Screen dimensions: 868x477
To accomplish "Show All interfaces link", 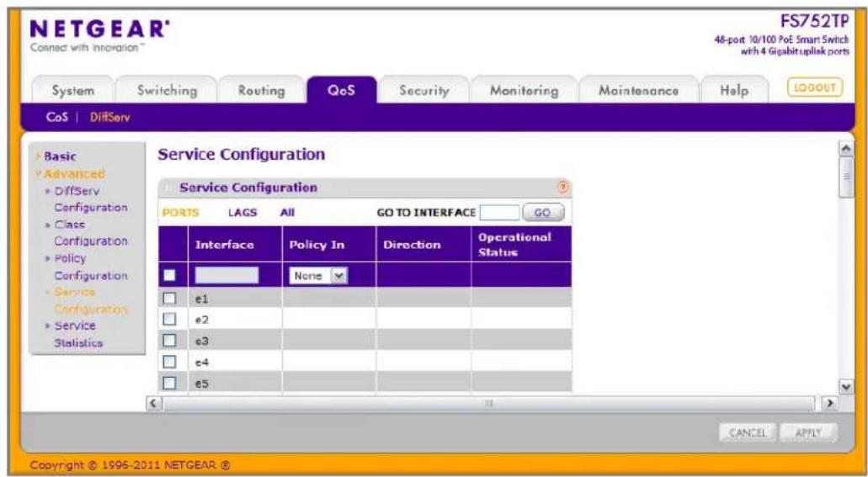I will [x=287, y=213].
